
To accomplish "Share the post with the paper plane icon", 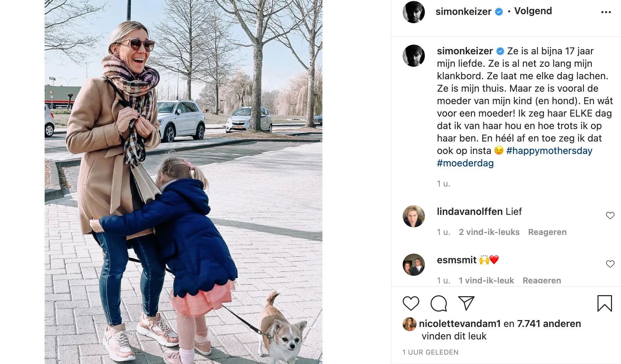I will pyautogui.click(x=466, y=303).
